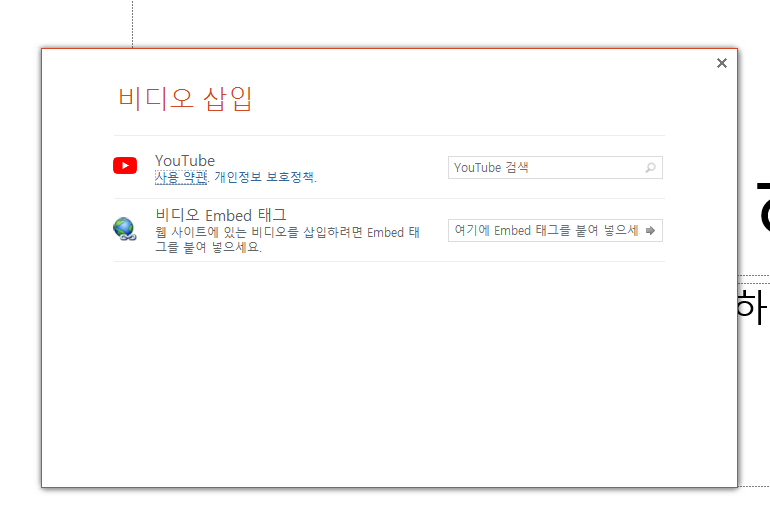This screenshot has width=770, height=518.
Task: Close the 비디오 삽입 dialog
Action: pyautogui.click(x=721, y=63)
